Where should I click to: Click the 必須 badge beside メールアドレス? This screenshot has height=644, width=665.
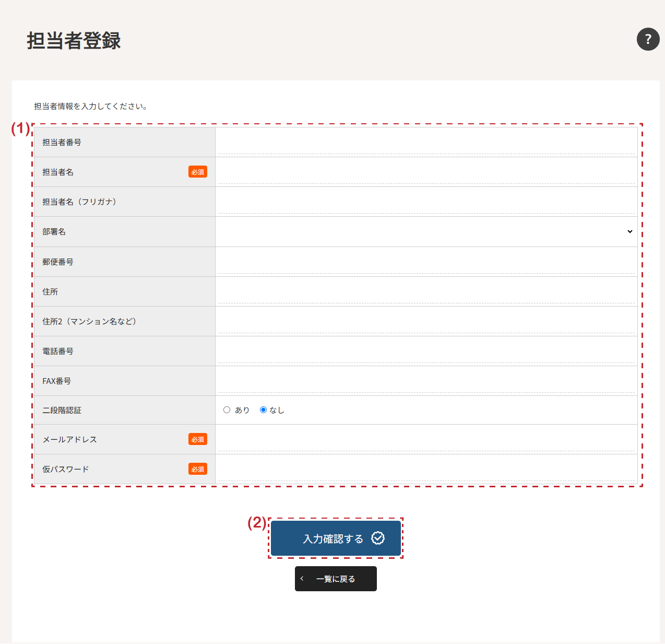(198, 439)
